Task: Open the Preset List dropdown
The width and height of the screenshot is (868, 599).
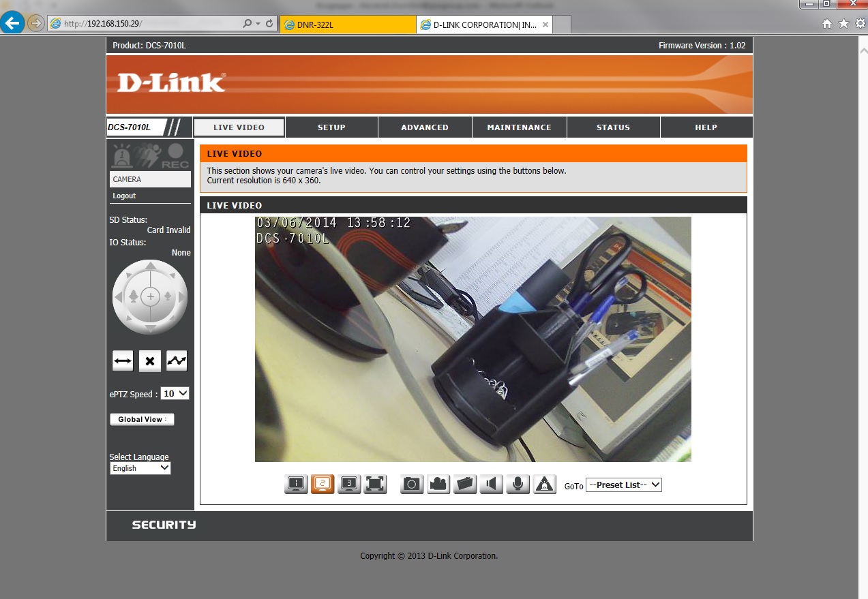Action: pyautogui.click(x=624, y=485)
